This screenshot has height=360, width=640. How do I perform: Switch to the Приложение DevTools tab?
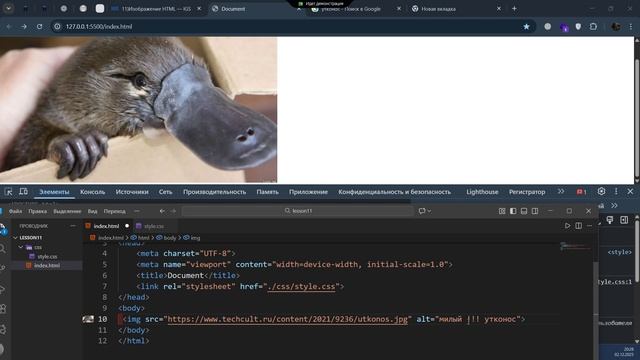click(308, 192)
